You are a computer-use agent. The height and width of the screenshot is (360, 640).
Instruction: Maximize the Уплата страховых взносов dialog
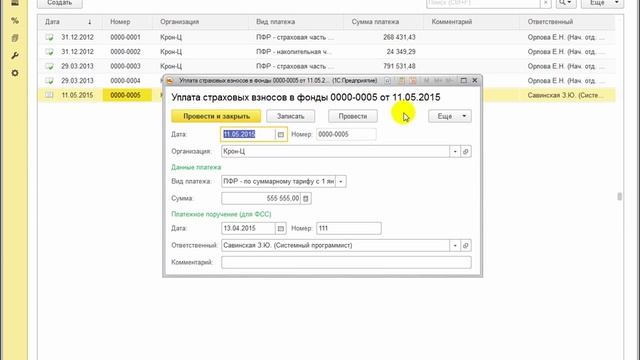click(464, 80)
